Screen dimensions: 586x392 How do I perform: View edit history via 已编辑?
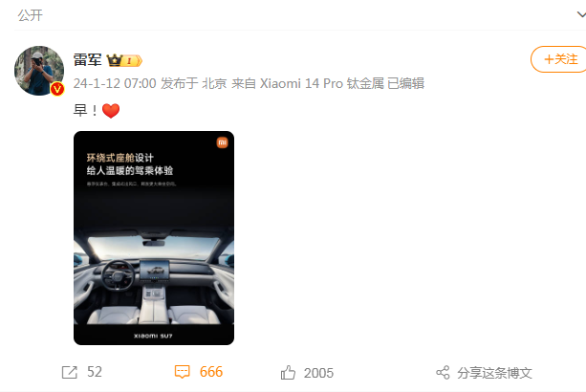pyautogui.click(x=406, y=83)
